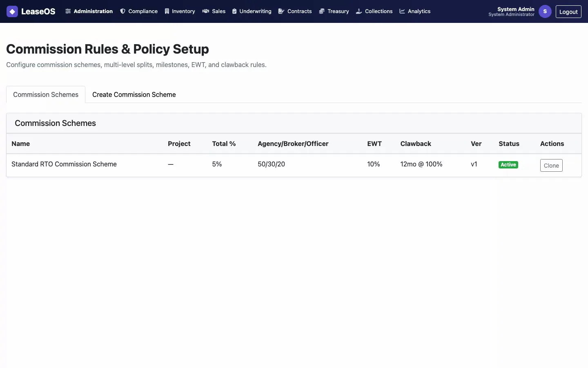Click the Treasury coins icon
The height and width of the screenshot is (368, 588).
click(322, 11)
